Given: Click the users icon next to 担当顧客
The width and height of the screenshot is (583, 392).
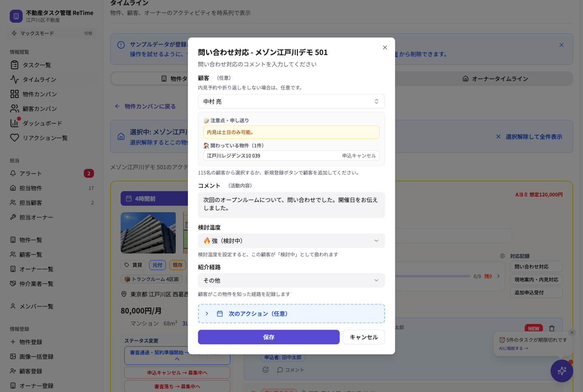Looking at the screenshot, I should [x=13, y=202].
